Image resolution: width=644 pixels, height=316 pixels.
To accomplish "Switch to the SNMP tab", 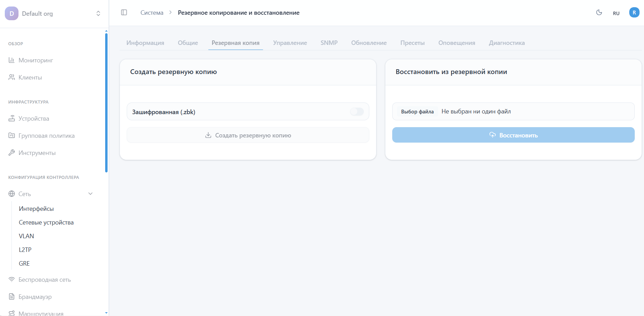I will click(x=329, y=42).
